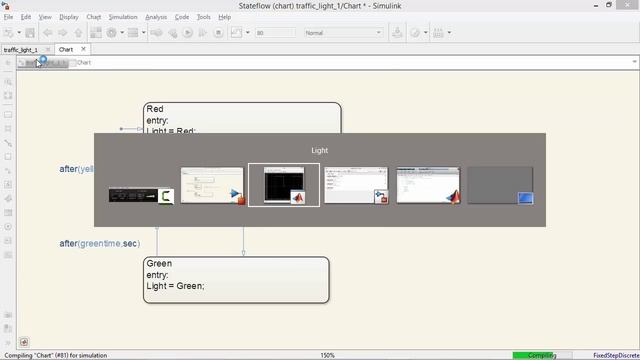Click the Compiling progress bar
This screenshot has height=360, width=640.
[542, 356]
